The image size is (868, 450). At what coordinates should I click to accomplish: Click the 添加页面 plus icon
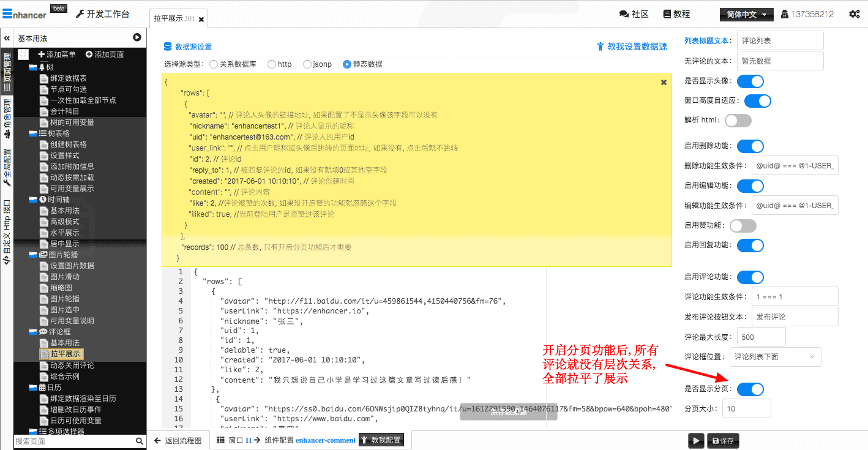89,54
